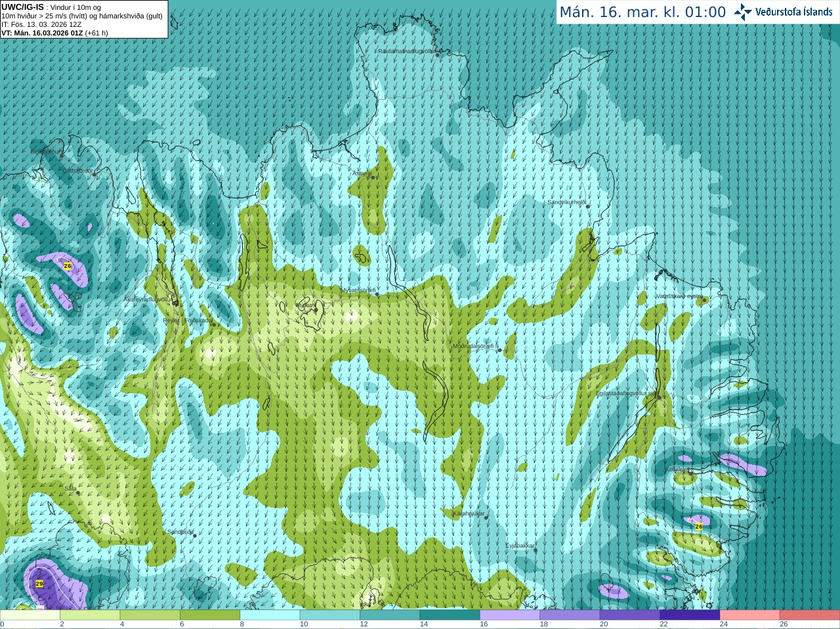Click the date header Mán. 16. mar. kl. 01:00
The width and height of the screenshot is (840, 629).
click(x=642, y=12)
